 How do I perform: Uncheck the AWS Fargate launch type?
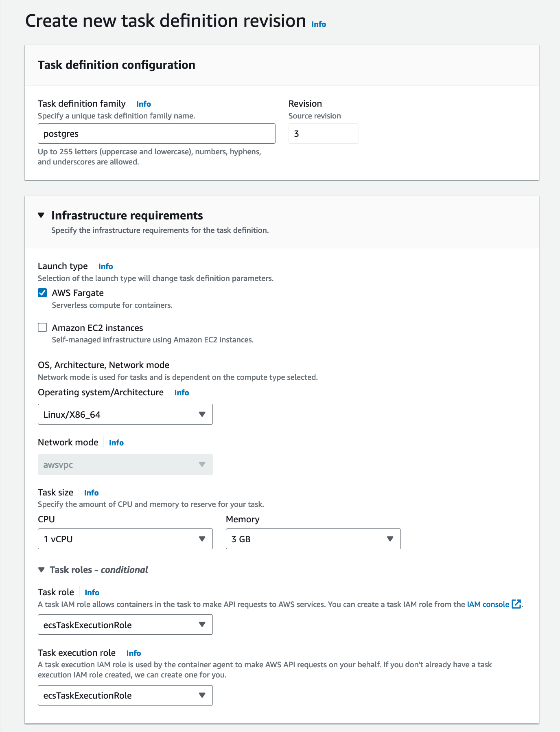[42, 293]
